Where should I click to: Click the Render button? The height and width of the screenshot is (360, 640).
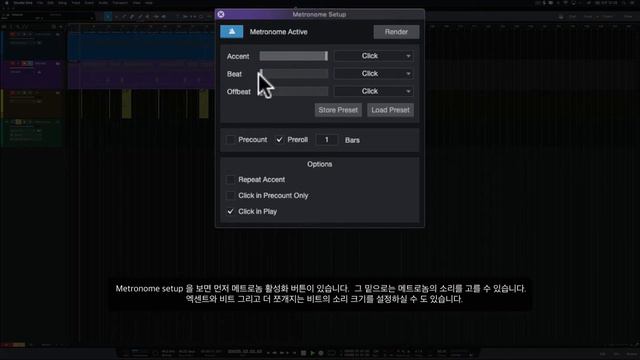pyautogui.click(x=396, y=32)
